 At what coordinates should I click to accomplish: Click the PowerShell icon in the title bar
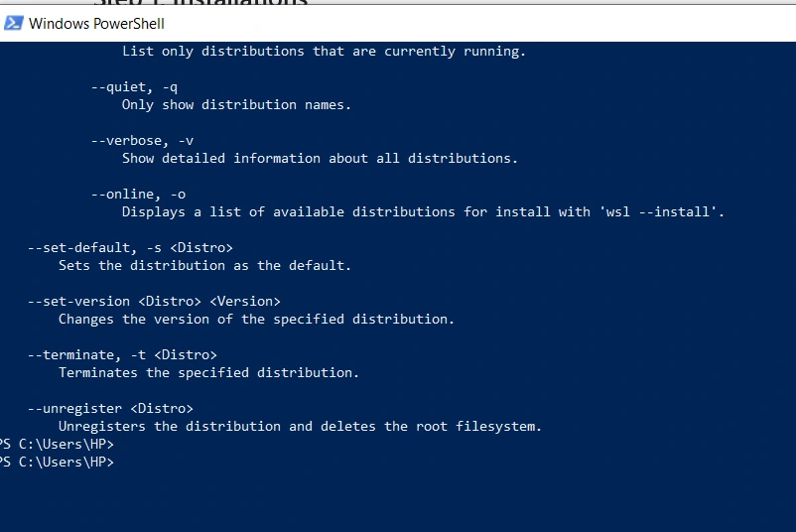click(x=13, y=24)
